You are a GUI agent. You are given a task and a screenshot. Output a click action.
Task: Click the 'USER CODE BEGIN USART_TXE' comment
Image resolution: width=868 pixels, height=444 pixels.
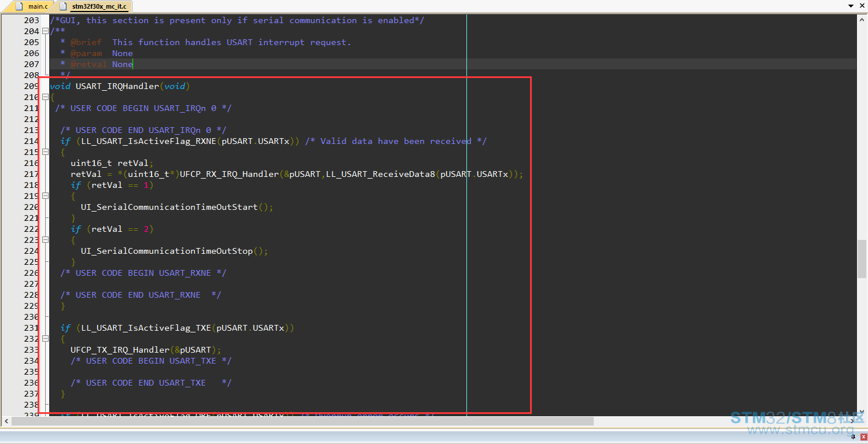coord(151,361)
